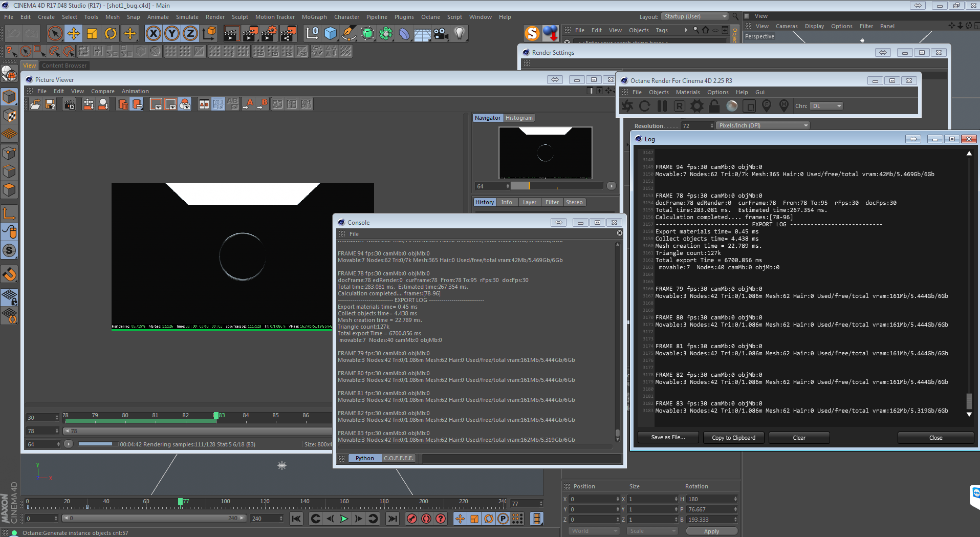This screenshot has width=980, height=537.
Task: Add a Floor environment object
Action: (422, 34)
